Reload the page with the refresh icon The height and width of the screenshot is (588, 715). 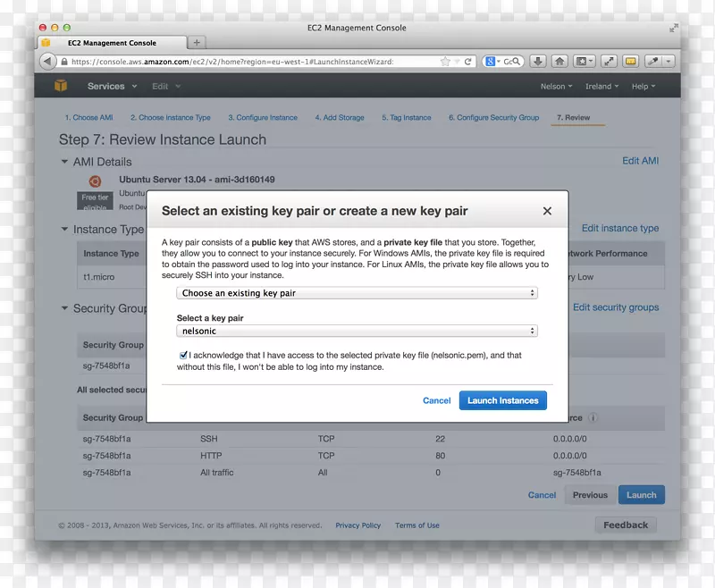click(x=467, y=62)
